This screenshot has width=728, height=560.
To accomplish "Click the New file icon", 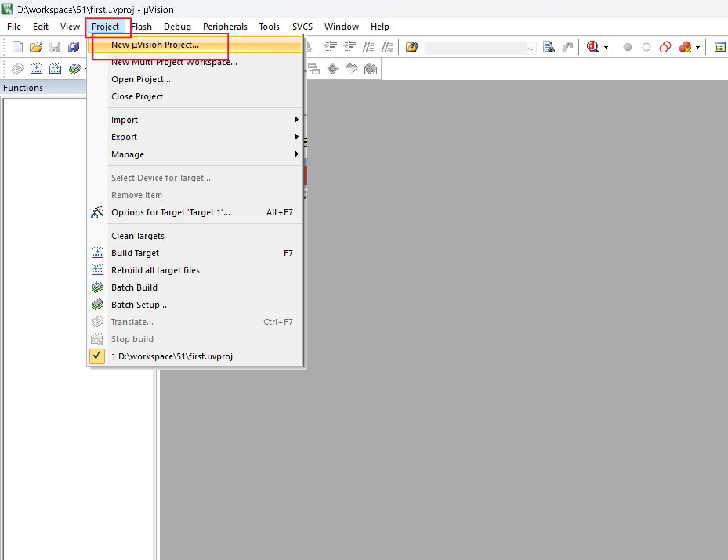I will [x=17, y=47].
